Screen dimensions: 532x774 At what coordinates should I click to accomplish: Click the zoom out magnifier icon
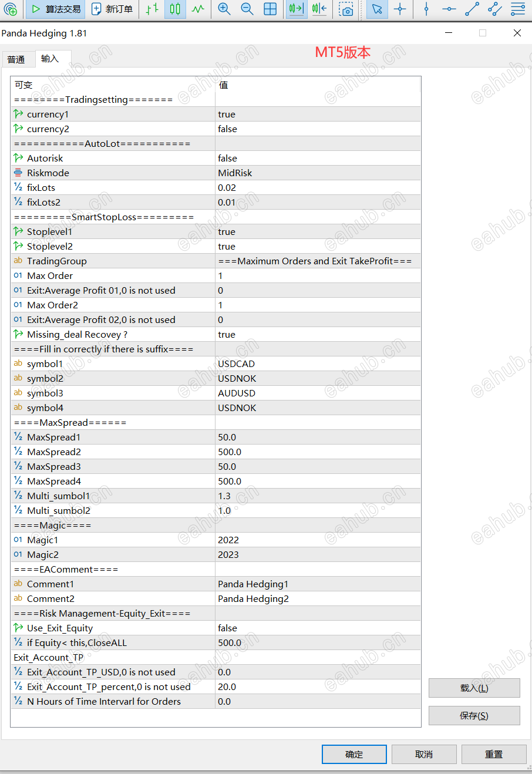(247, 9)
